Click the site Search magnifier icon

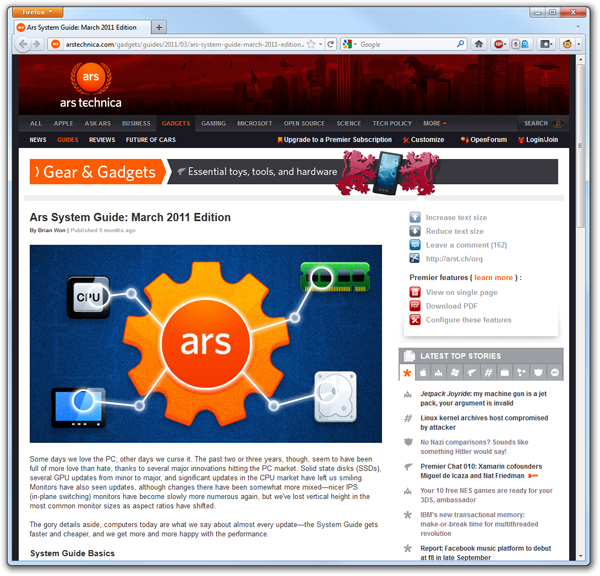[558, 123]
